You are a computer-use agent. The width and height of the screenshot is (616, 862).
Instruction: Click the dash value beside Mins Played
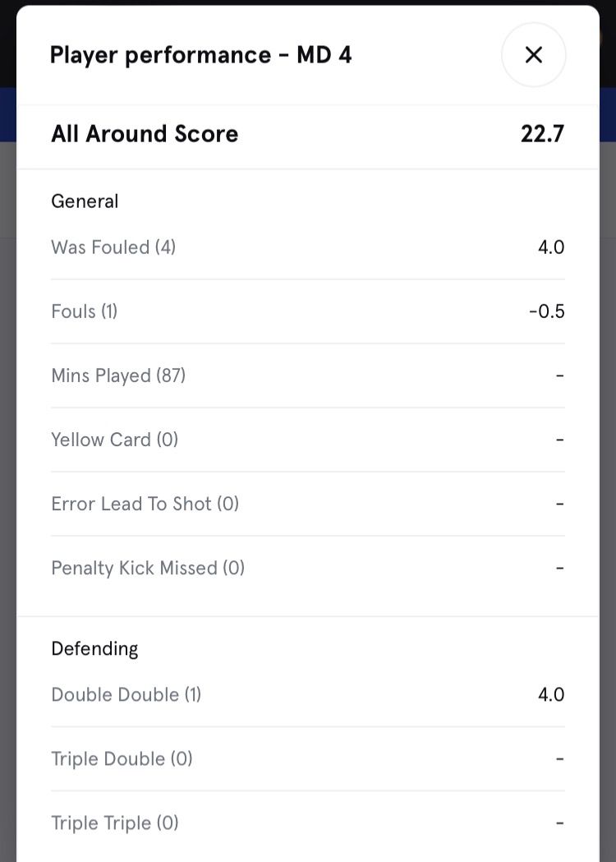pos(559,376)
